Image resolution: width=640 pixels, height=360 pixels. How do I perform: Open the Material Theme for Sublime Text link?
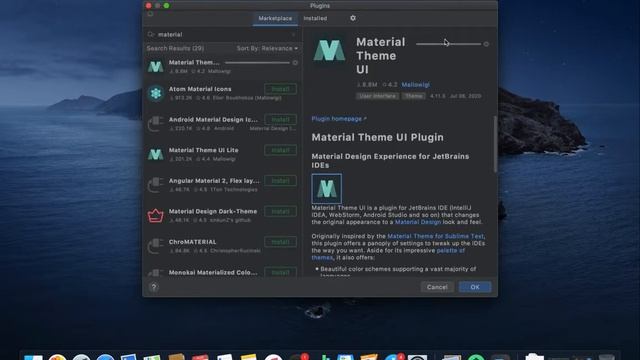click(x=436, y=236)
